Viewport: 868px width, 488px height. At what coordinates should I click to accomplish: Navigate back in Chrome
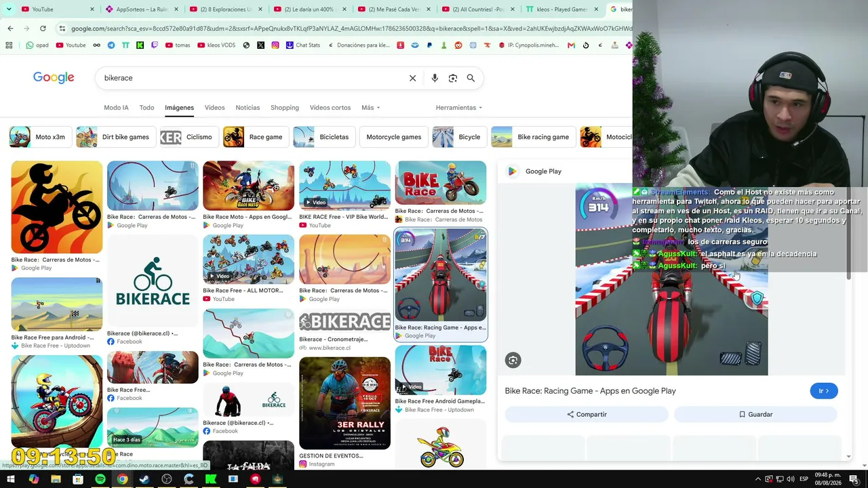pos(10,28)
